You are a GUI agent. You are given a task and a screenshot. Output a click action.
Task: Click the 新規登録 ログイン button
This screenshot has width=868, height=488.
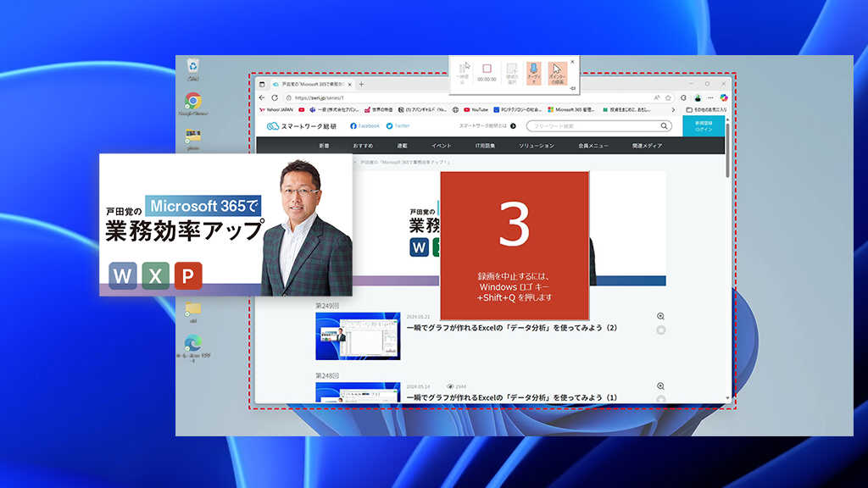point(704,126)
